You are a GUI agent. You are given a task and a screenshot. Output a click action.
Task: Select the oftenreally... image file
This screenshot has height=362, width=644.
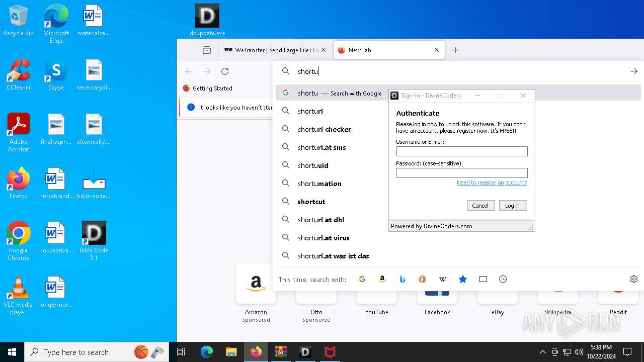tap(94, 130)
